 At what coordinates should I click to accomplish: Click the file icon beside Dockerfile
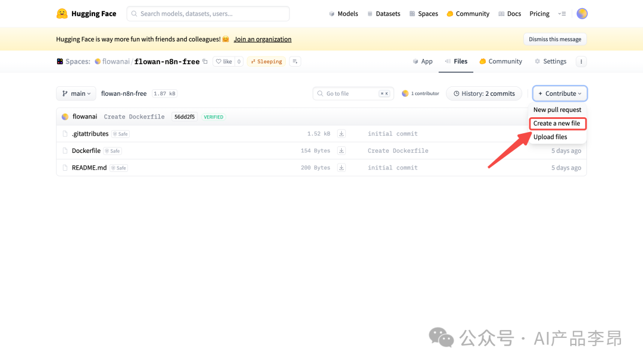click(x=65, y=150)
